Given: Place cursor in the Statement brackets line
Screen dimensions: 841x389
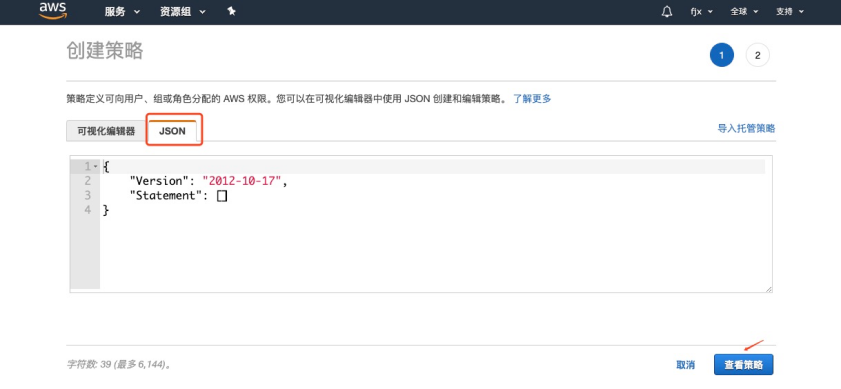Looking at the screenshot, I should [222, 196].
